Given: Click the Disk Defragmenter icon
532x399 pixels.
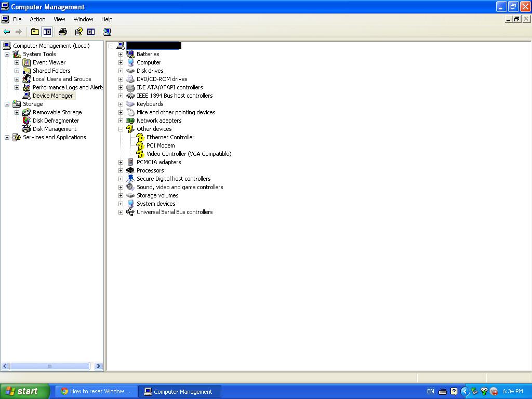Looking at the screenshot, I should (26, 121).
